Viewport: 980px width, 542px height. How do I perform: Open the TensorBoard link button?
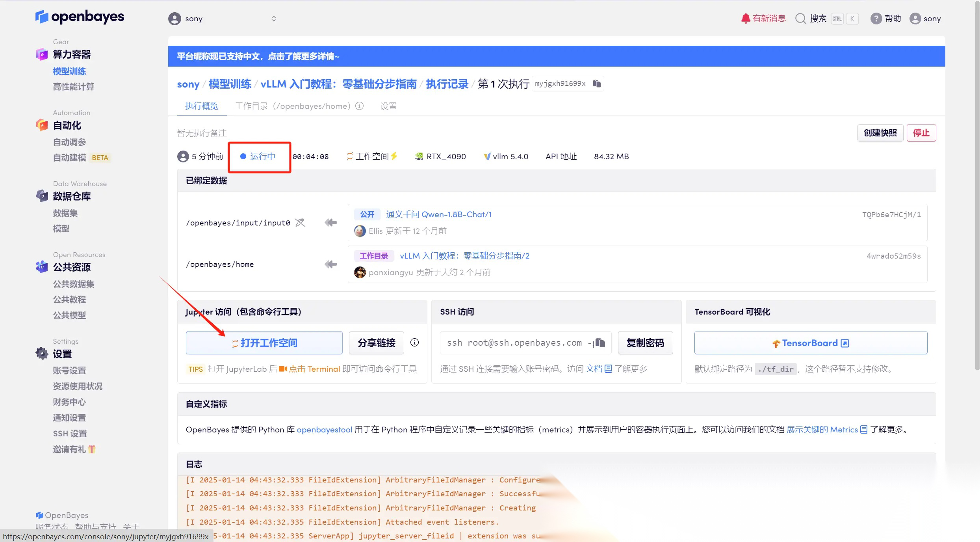(810, 343)
